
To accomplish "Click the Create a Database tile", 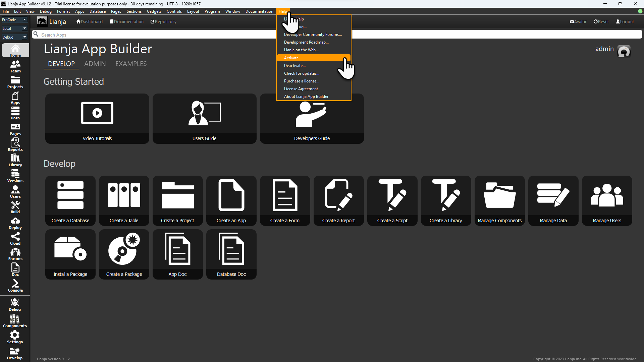I will 70,200.
